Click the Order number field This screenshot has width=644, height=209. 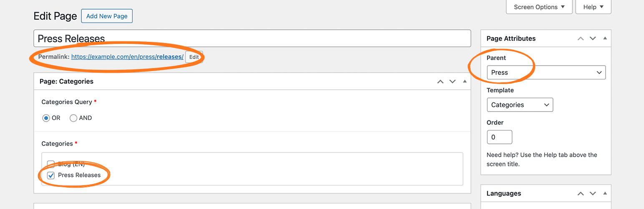tap(499, 137)
